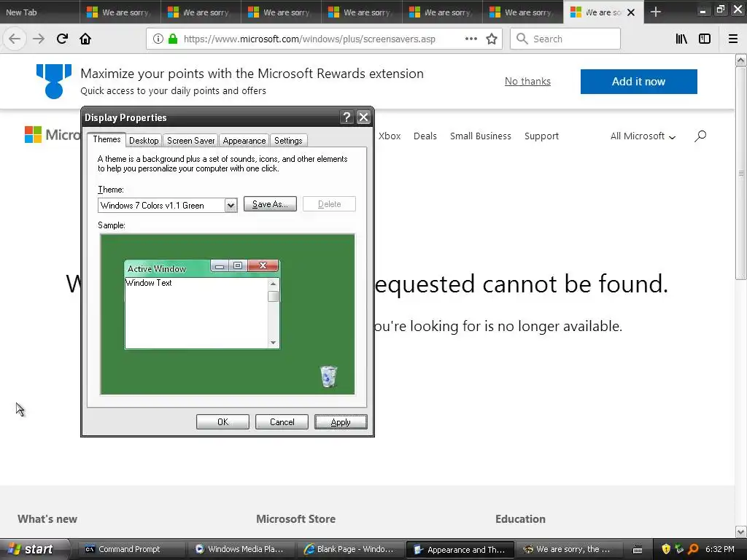Image resolution: width=747 pixels, height=560 pixels.
Task: Click the page scrollbar down arrow
Action: [741, 532]
